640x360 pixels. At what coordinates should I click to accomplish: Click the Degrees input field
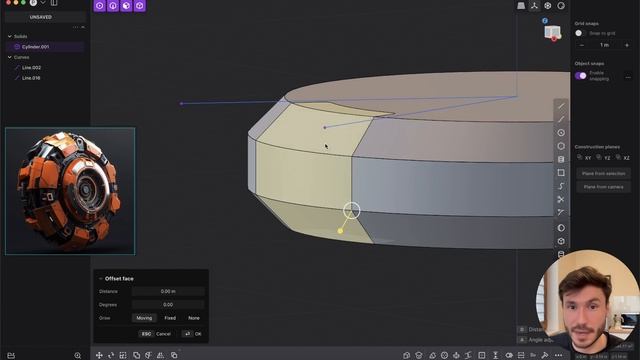[x=168, y=305]
